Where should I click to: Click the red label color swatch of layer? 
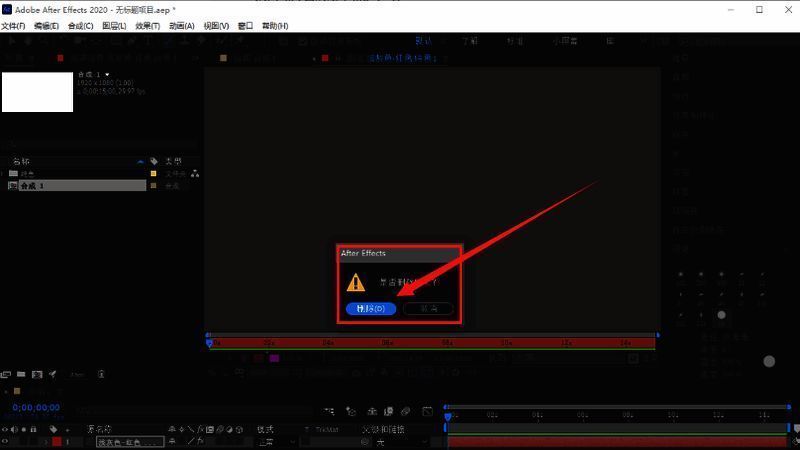click(57, 441)
